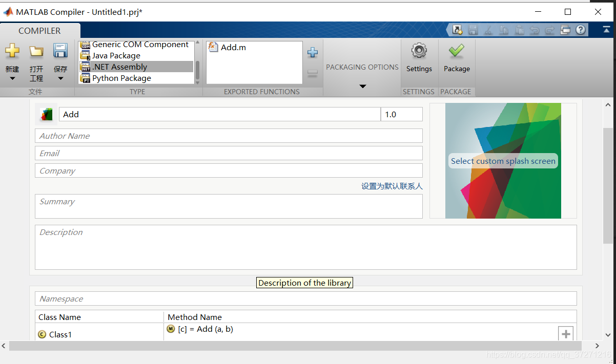
Task: Click the vertical scrollbar down arrow
Action: point(608,335)
